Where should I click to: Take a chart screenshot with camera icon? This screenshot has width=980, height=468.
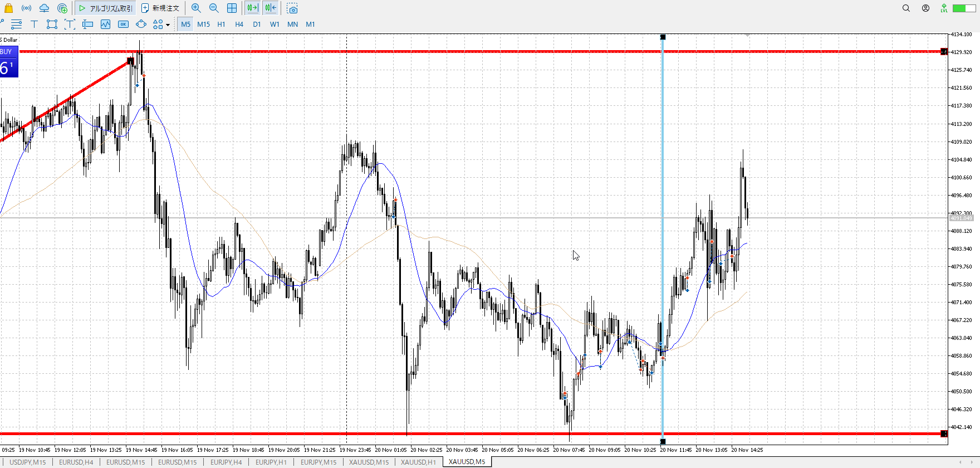pyautogui.click(x=292, y=8)
